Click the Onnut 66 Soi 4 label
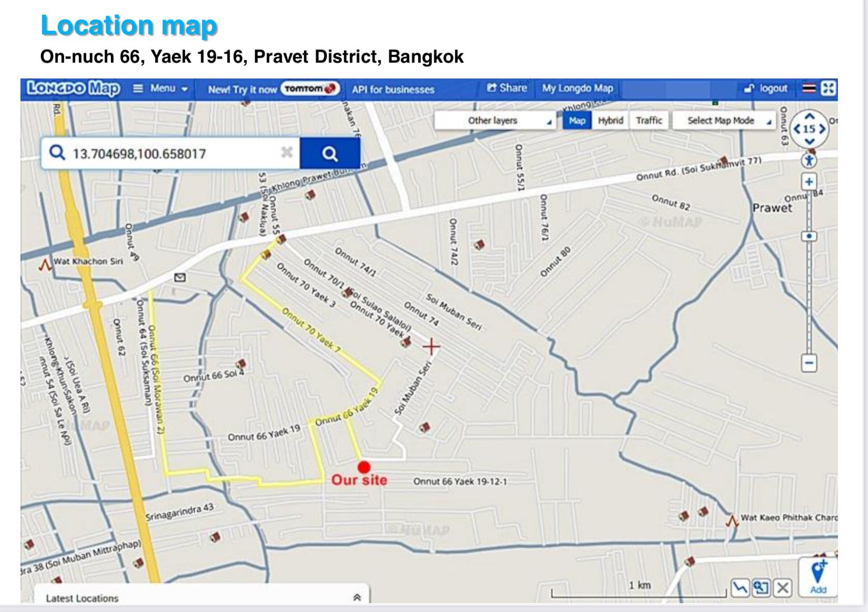Image resolution: width=868 pixels, height=612 pixels. [x=214, y=376]
